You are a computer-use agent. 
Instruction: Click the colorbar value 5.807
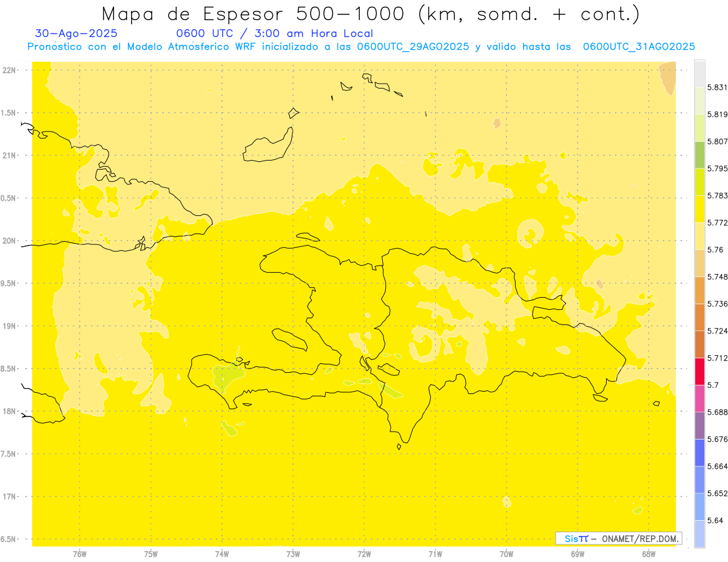pyautogui.click(x=718, y=141)
